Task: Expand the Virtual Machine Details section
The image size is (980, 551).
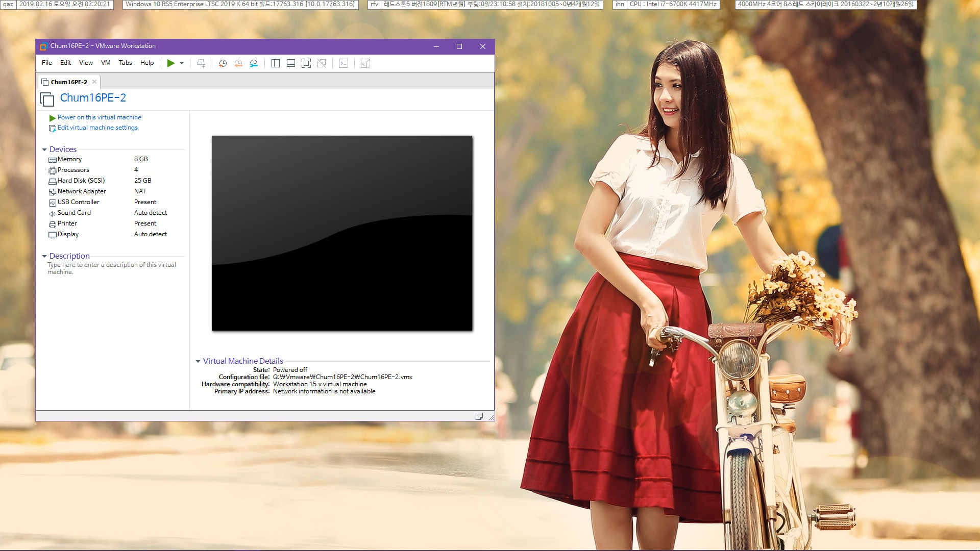Action: (x=197, y=361)
